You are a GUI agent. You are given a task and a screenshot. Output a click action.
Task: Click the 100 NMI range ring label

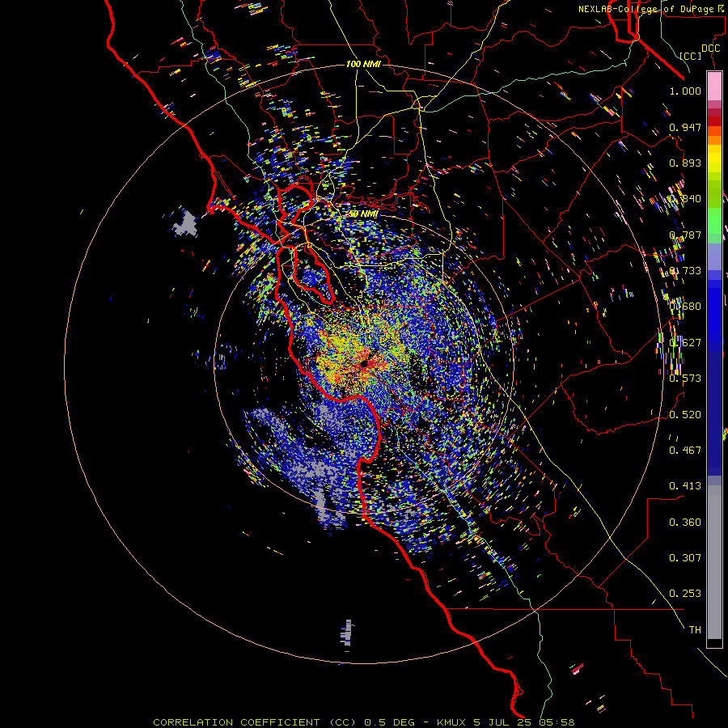point(363,64)
